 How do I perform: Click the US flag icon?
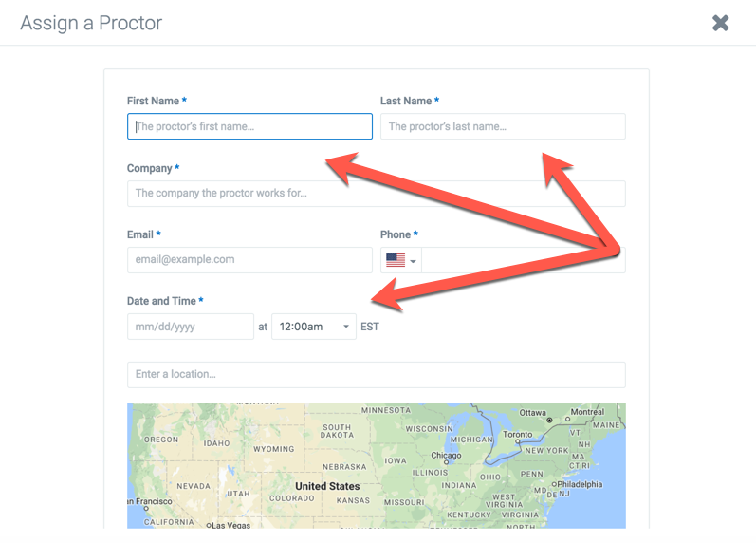click(396, 260)
